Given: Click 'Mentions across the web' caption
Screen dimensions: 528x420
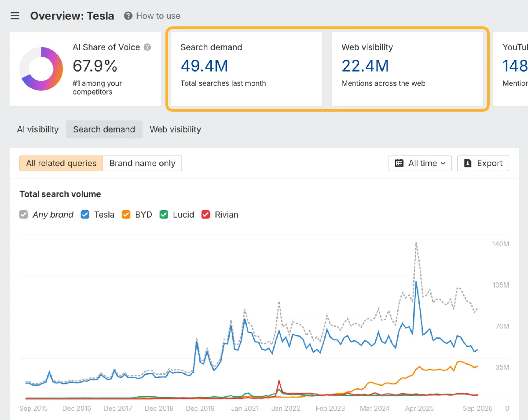Looking at the screenshot, I should 383,83.
